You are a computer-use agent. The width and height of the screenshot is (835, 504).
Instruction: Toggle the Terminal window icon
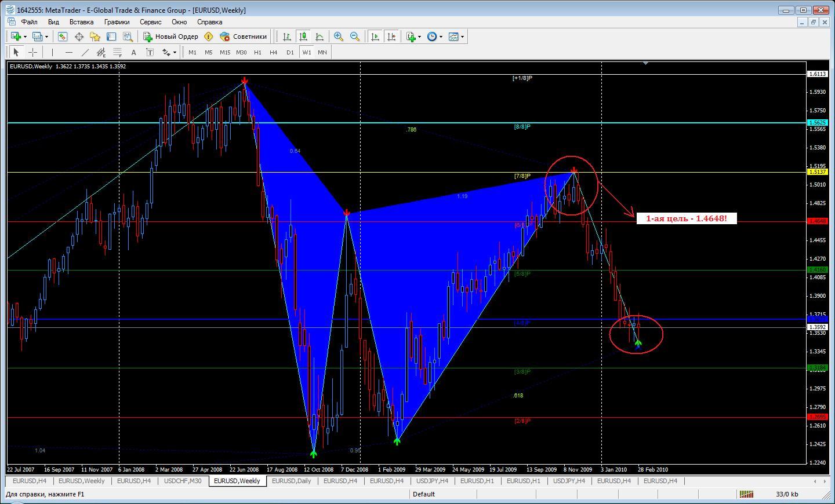(x=111, y=36)
